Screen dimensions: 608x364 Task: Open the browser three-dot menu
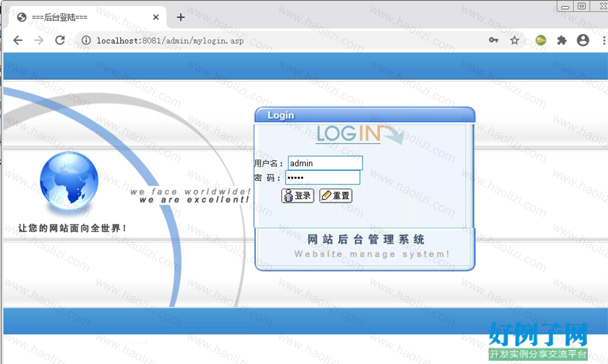pyautogui.click(x=604, y=40)
